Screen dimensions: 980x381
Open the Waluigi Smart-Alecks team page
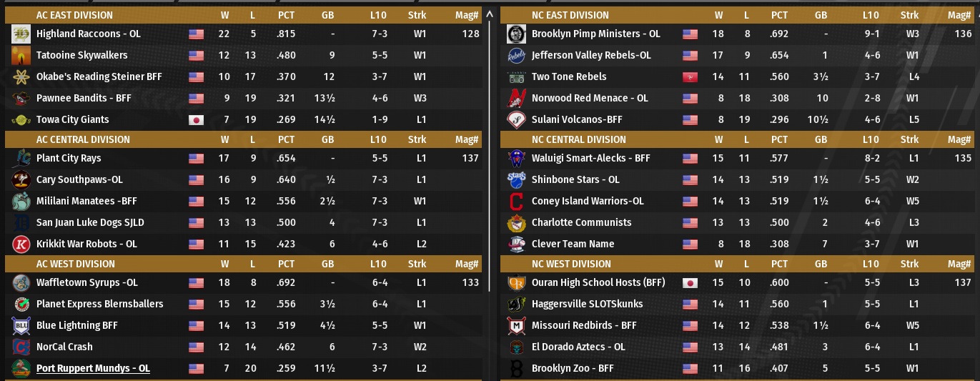(x=590, y=158)
